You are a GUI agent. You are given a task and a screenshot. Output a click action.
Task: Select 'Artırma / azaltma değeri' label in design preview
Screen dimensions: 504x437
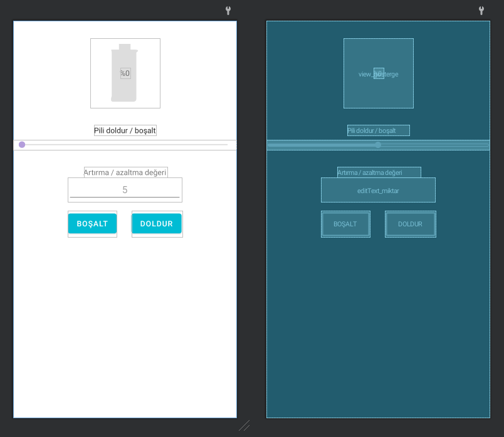click(x=125, y=172)
